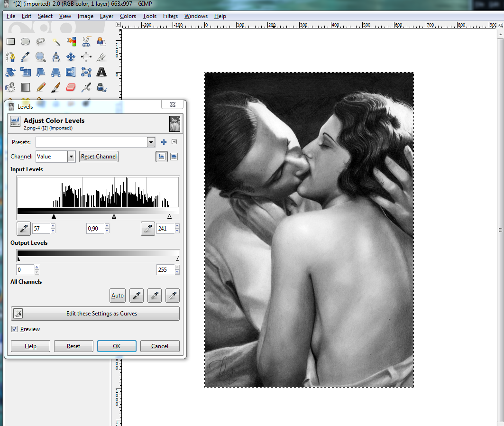Increase the high input value 241
The image size is (504, 426).
click(177, 226)
